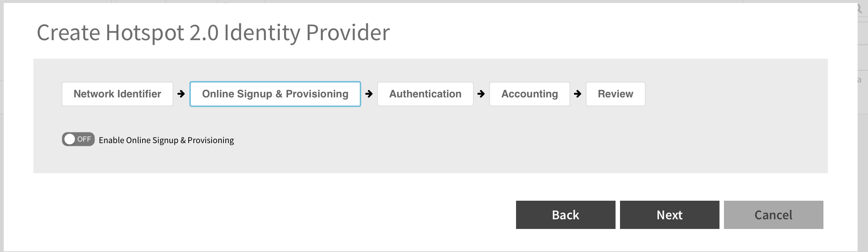Click arrow after Online Signup & Provisioning step
Screen dimensions: 868x252
[369, 94]
